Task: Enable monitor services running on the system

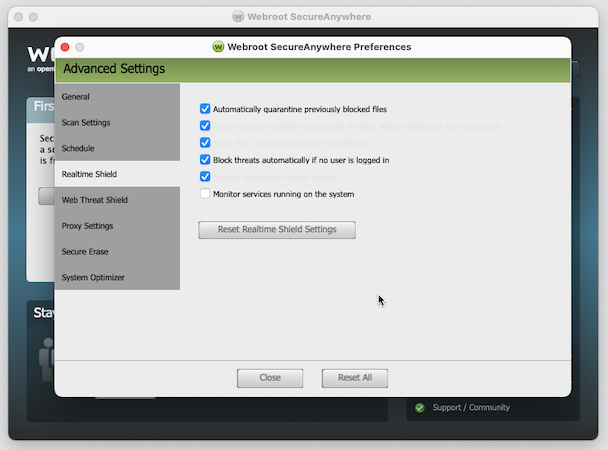Action: pyautogui.click(x=205, y=194)
